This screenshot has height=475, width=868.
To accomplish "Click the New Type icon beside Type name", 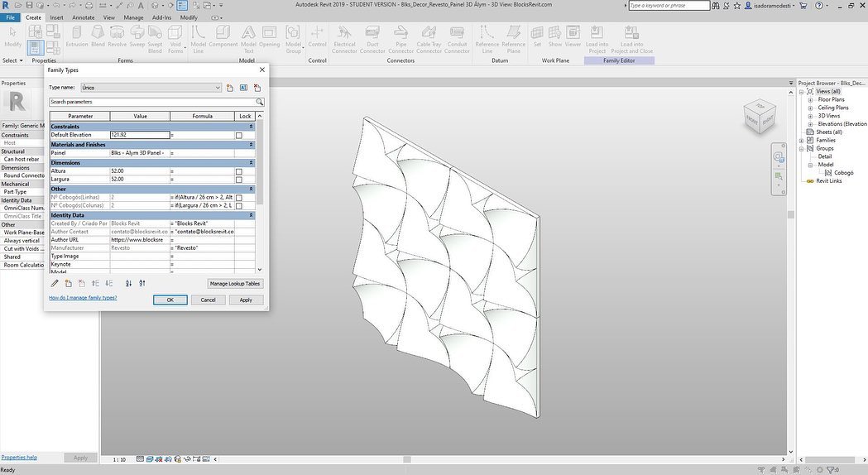I will pos(230,88).
